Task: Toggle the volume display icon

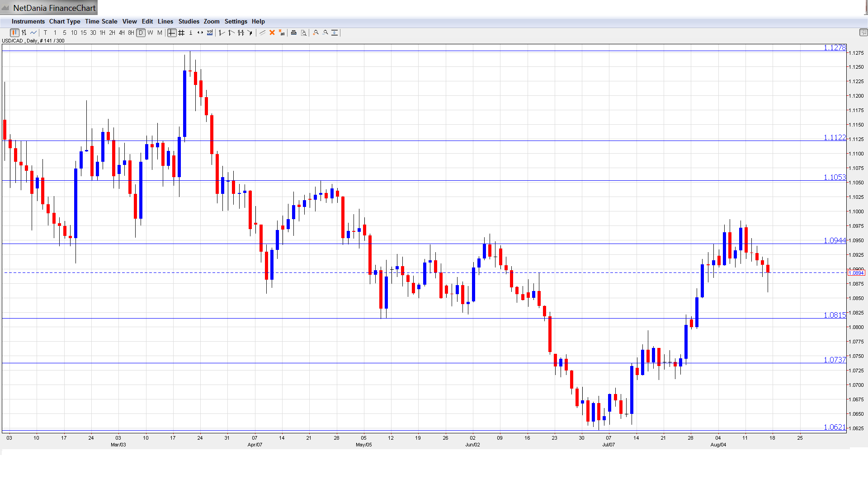Action: (x=210, y=33)
